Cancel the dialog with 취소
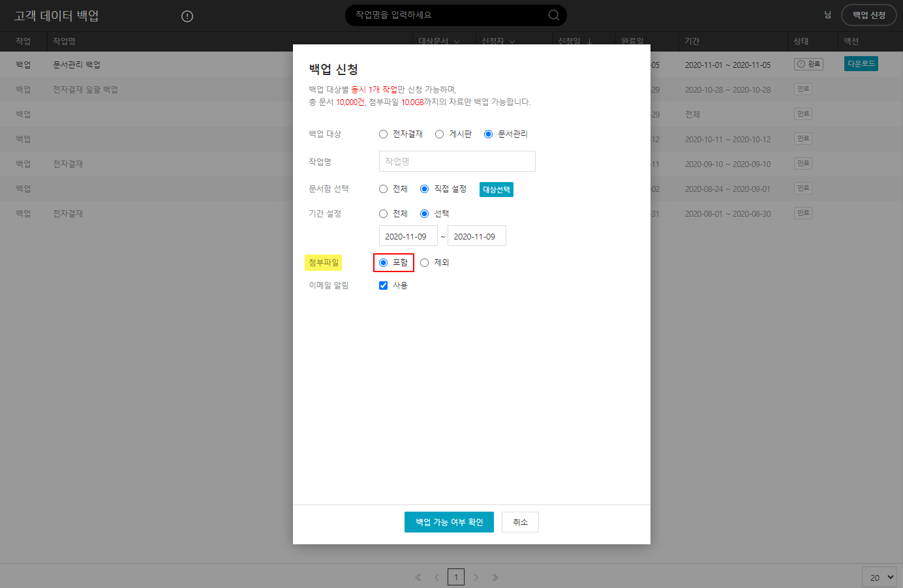The image size is (903, 588). click(520, 522)
